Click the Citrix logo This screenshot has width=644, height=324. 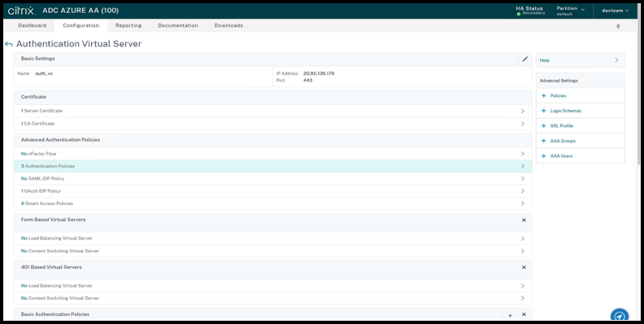[21, 11]
